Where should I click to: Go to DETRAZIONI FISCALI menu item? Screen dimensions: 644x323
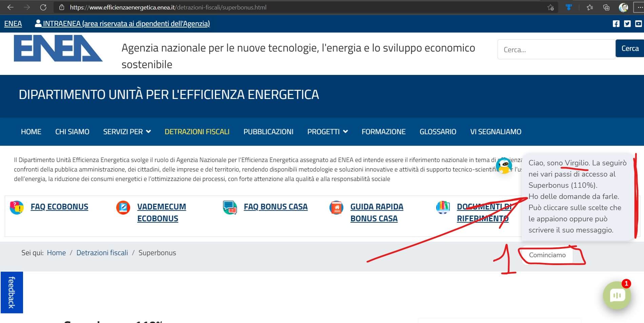[197, 132]
